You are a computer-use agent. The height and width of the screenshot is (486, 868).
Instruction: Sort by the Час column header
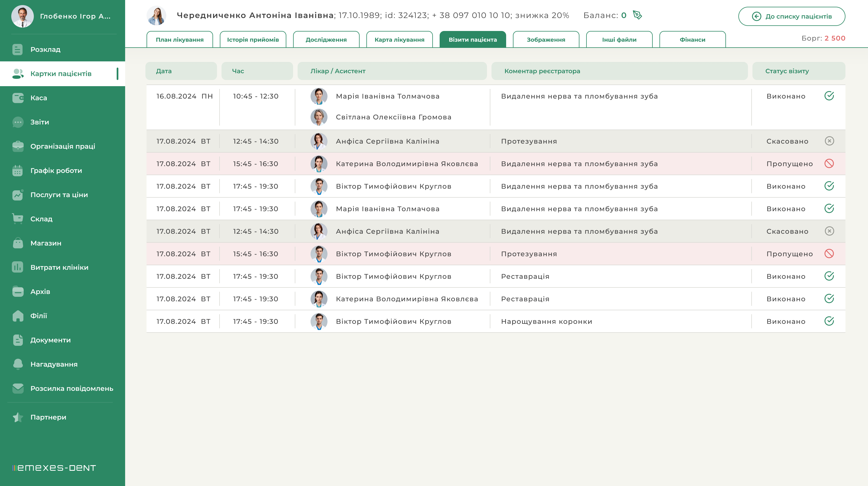click(257, 71)
